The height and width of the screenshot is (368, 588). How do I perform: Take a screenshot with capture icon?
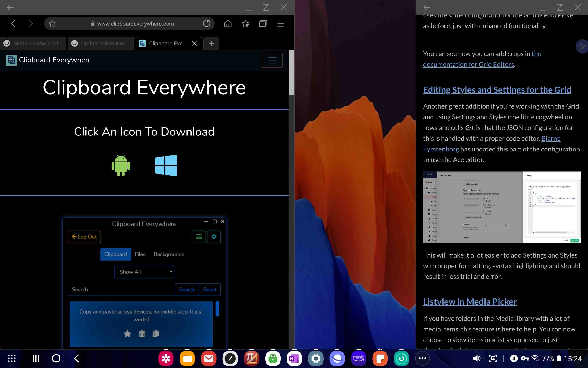(493, 358)
